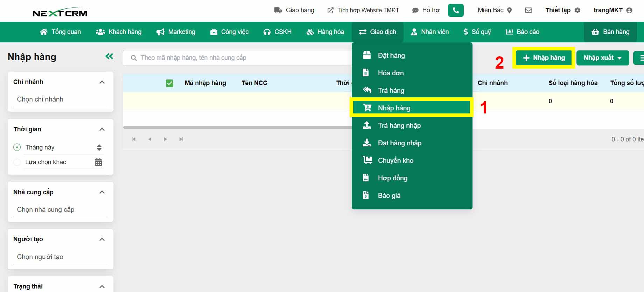Open the Nhập xuất dropdown button
Image resolution: width=644 pixels, height=292 pixels.
(602, 58)
